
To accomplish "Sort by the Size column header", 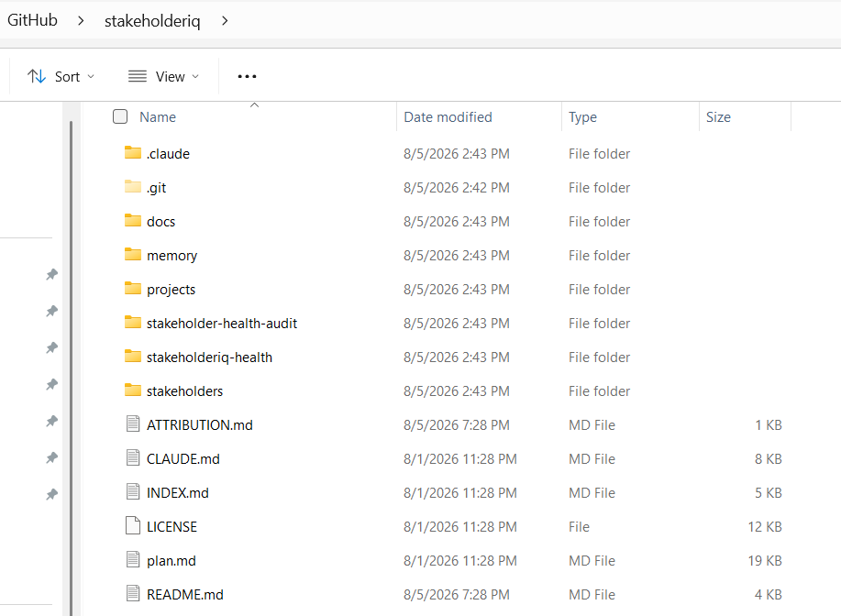I will pyautogui.click(x=718, y=116).
